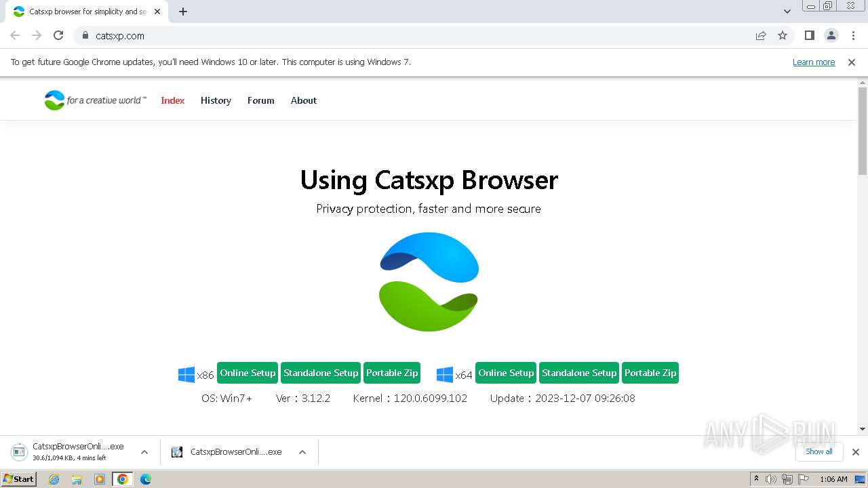
Task: Download x64 Online Setup
Action: tap(506, 373)
